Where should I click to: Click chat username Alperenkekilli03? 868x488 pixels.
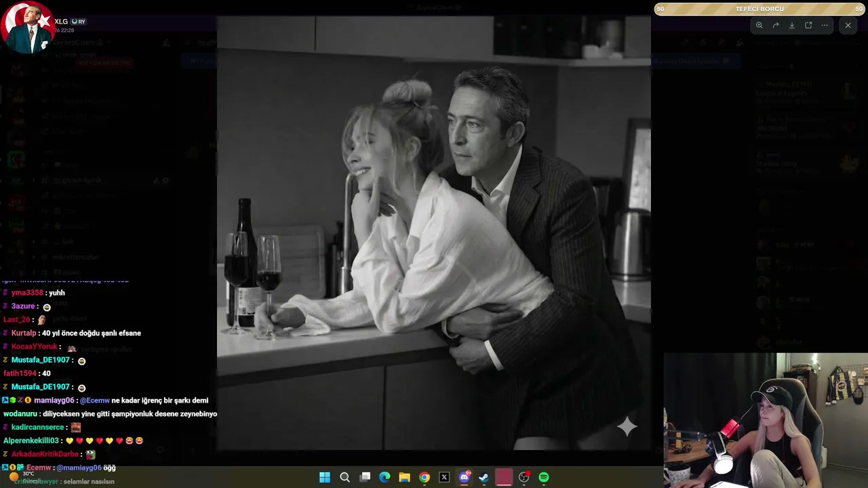coord(31,441)
